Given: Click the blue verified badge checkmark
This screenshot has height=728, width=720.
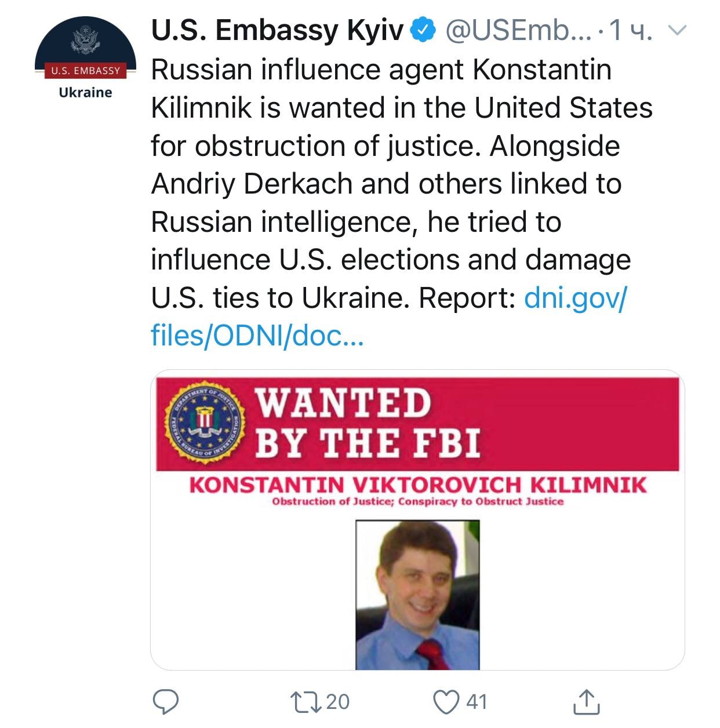Looking at the screenshot, I should click(423, 31).
